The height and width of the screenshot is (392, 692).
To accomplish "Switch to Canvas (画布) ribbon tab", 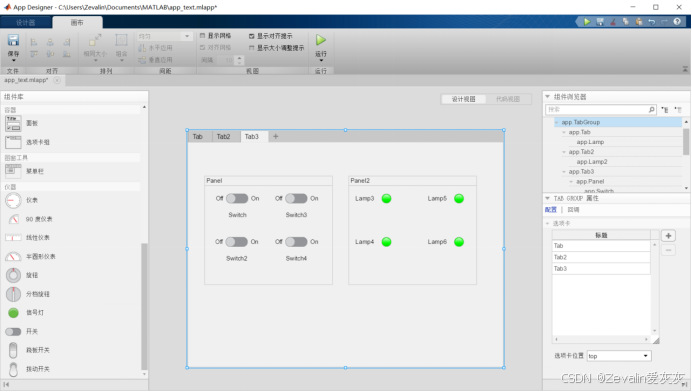I will (x=77, y=23).
